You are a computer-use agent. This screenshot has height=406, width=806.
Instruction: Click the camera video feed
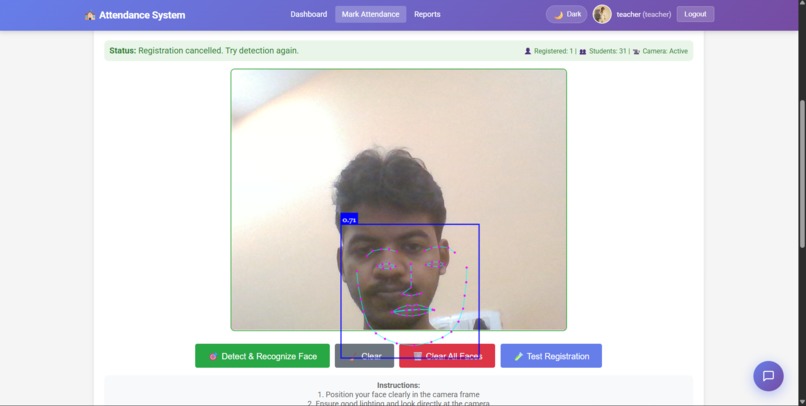398,199
